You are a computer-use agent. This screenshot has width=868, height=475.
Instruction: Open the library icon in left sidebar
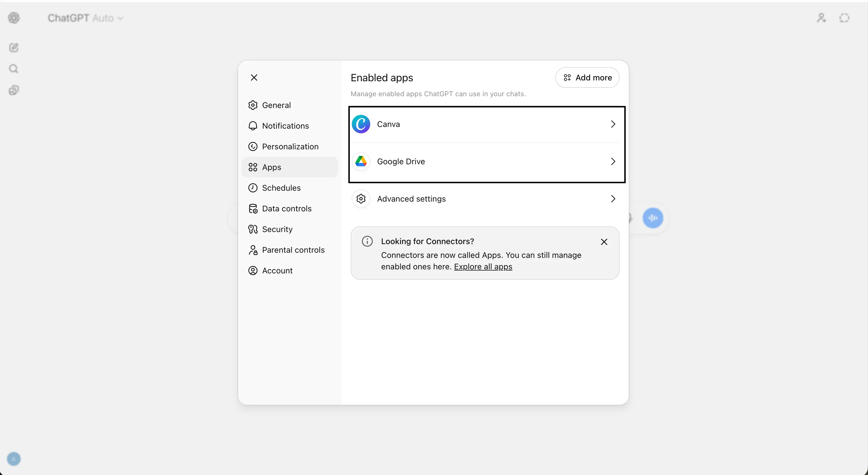tap(14, 90)
